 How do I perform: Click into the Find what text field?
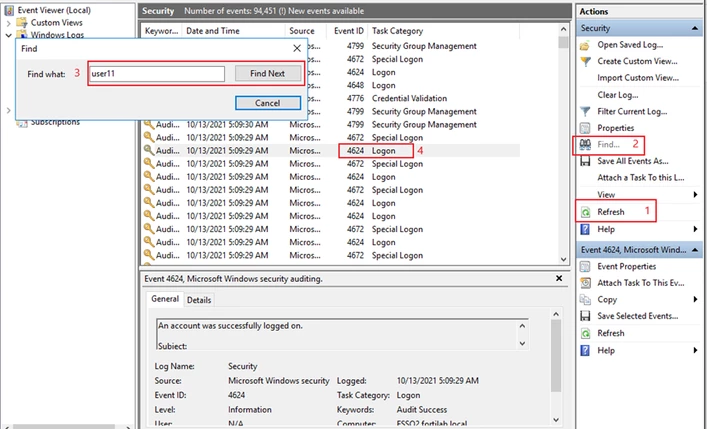(156, 74)
